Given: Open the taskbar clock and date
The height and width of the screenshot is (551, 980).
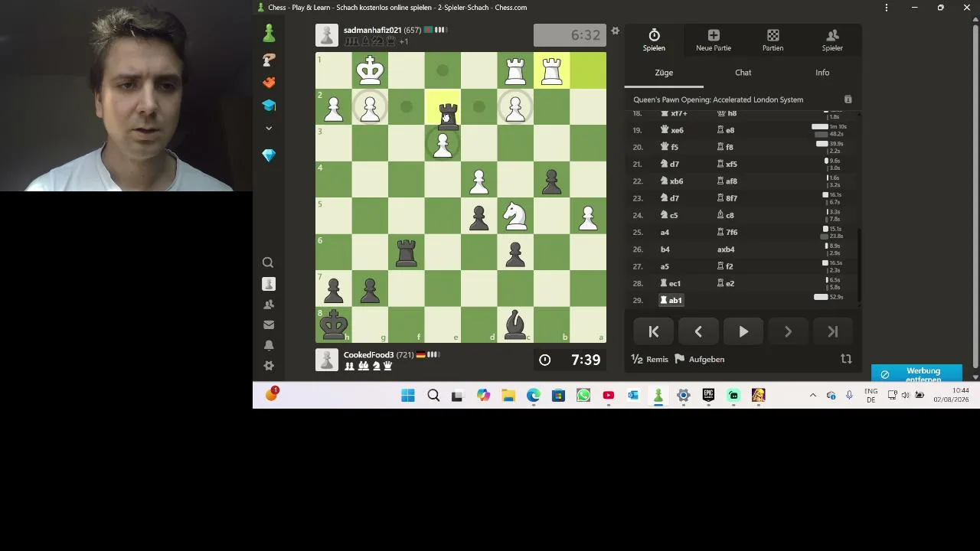Looking at the screenshot, I should 951,396.
